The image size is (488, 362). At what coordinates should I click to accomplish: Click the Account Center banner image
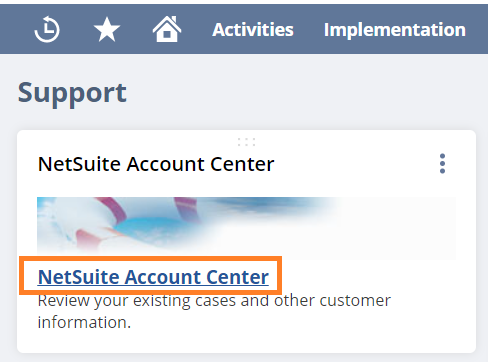pos(246,228)
